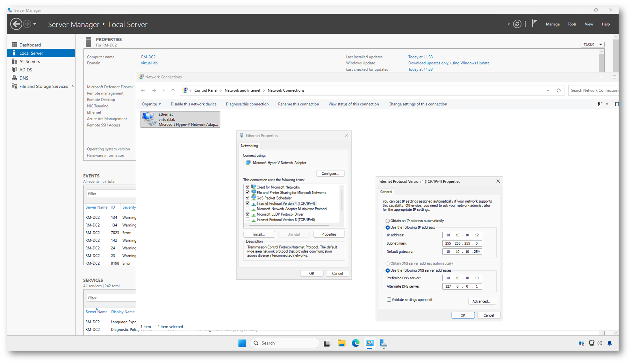This screenshot has width=632, height=364.
Task: Click the RM-DC2 computer name link
Action: (148, 57)
